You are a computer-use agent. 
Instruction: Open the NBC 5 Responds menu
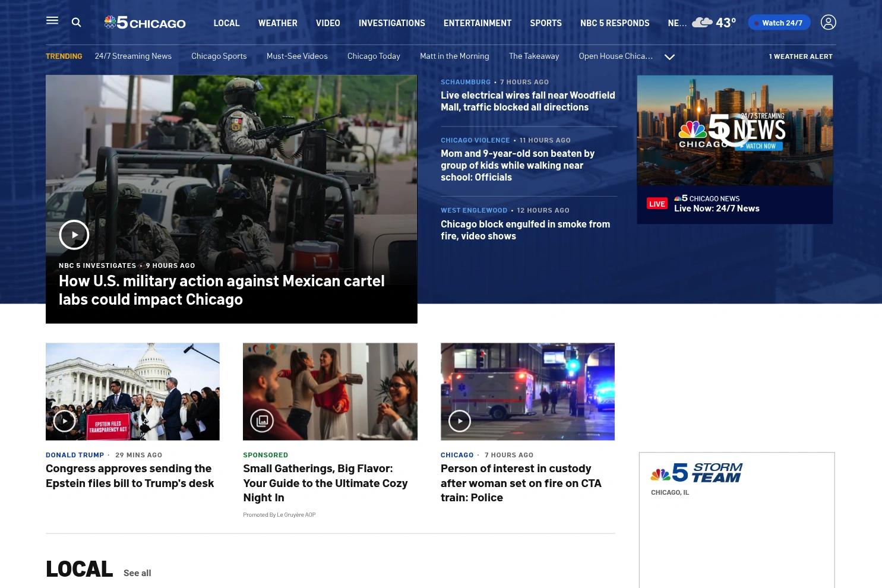click(615, 23)
